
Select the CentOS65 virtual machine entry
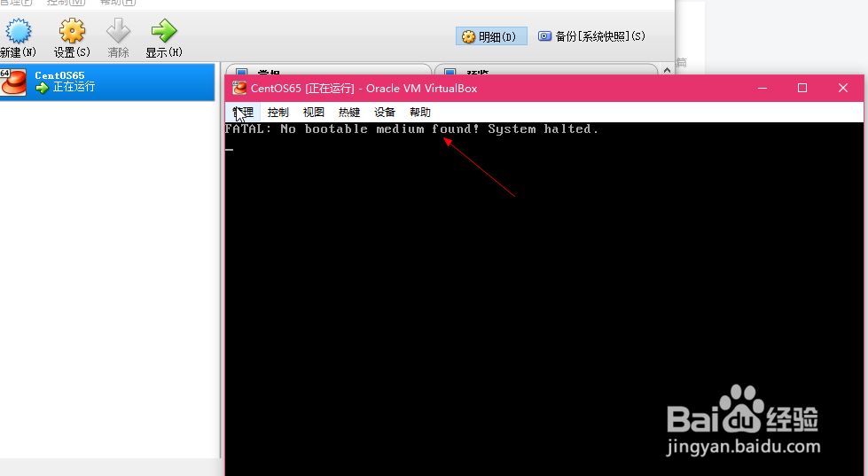click(107, 82)
